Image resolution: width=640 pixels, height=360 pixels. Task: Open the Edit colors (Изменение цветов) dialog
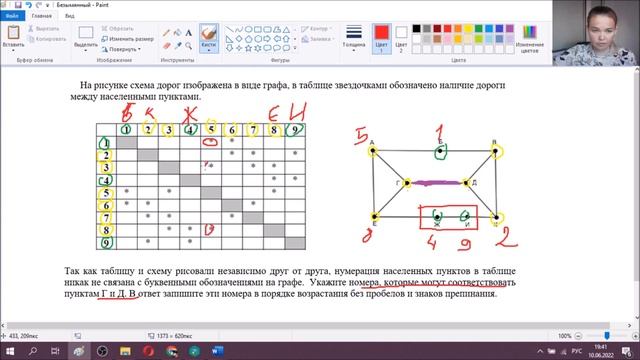coord(529,39)
